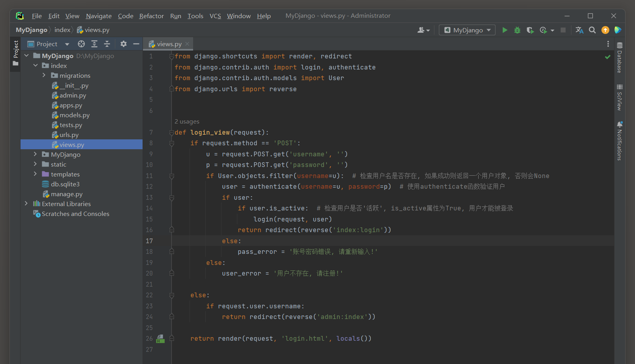Open the JetBrains Toolbox colorful icon

[x=618, y=30]
